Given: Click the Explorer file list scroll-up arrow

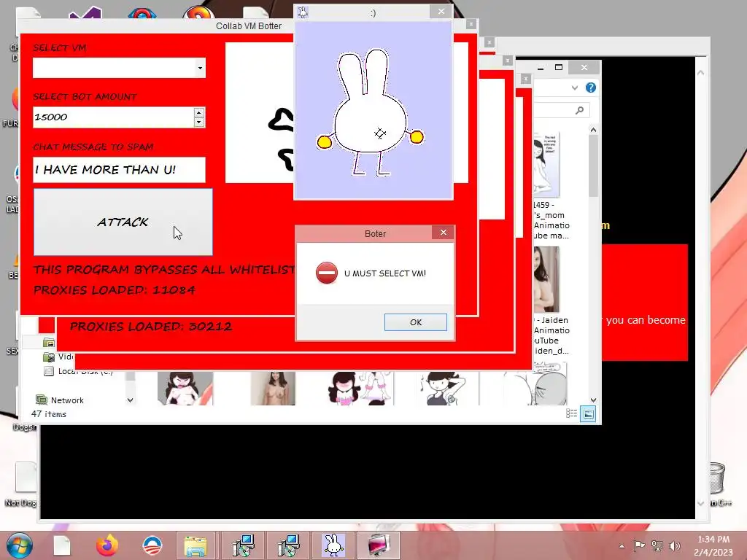Looking at the screenshot, I should click(593, 130).
